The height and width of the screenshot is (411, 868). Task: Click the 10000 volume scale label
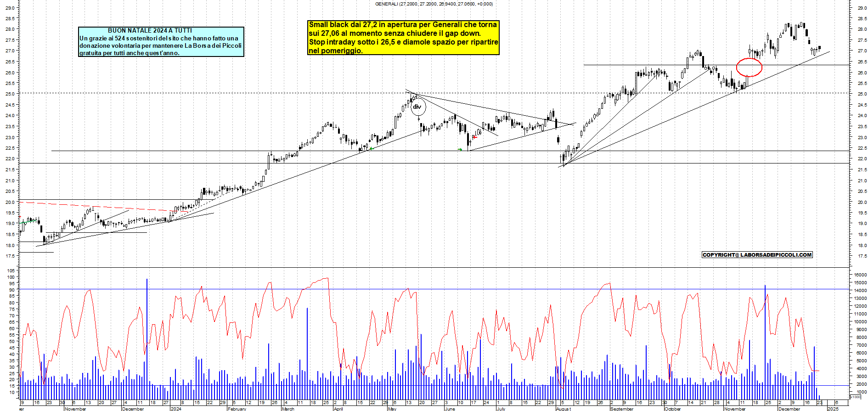860,322
